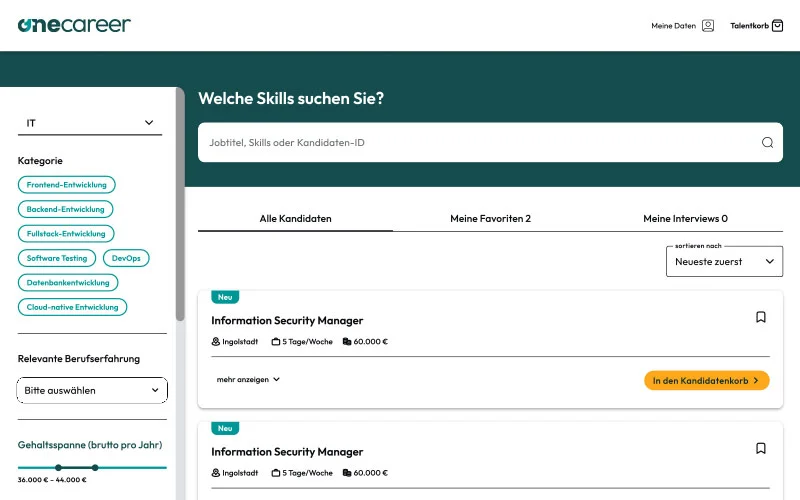Click the briefcase icon in the second card

[276, 472]
